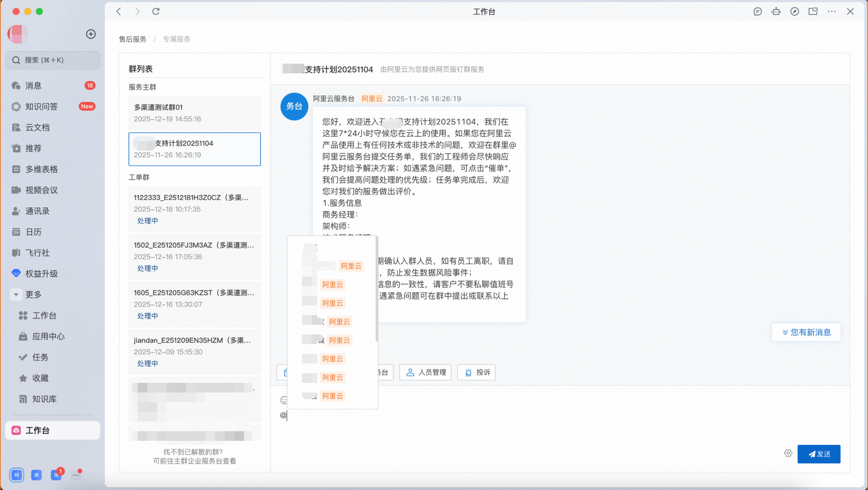Click the plus icon beside avatar
The image size is (868, 490).
coord(91,34)
